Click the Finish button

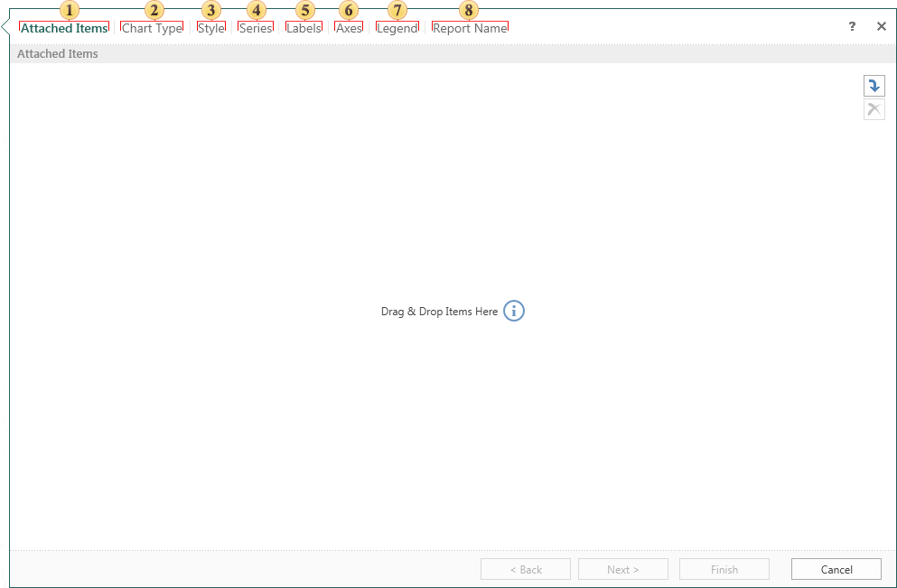724,569
